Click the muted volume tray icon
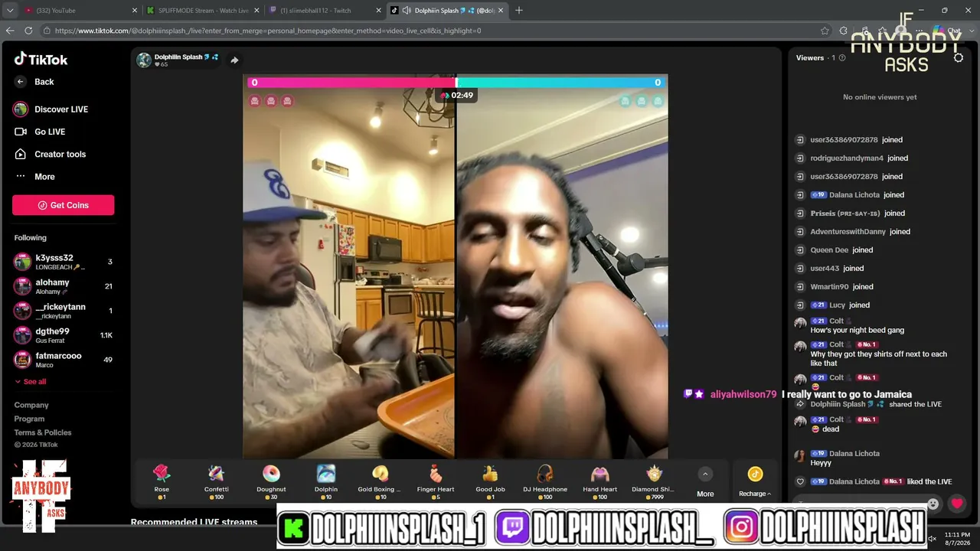The image size is (980, 551). pos(933,539)
